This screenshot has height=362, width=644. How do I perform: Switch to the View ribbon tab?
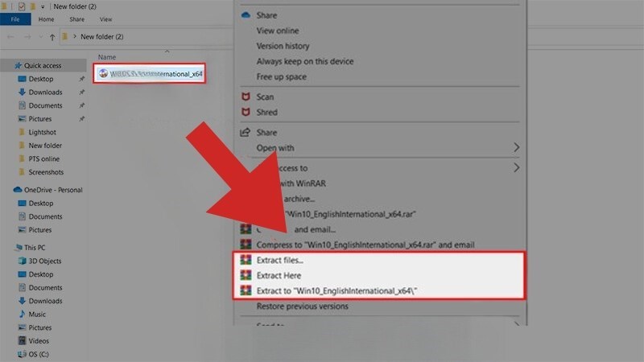tap(105, 19)
